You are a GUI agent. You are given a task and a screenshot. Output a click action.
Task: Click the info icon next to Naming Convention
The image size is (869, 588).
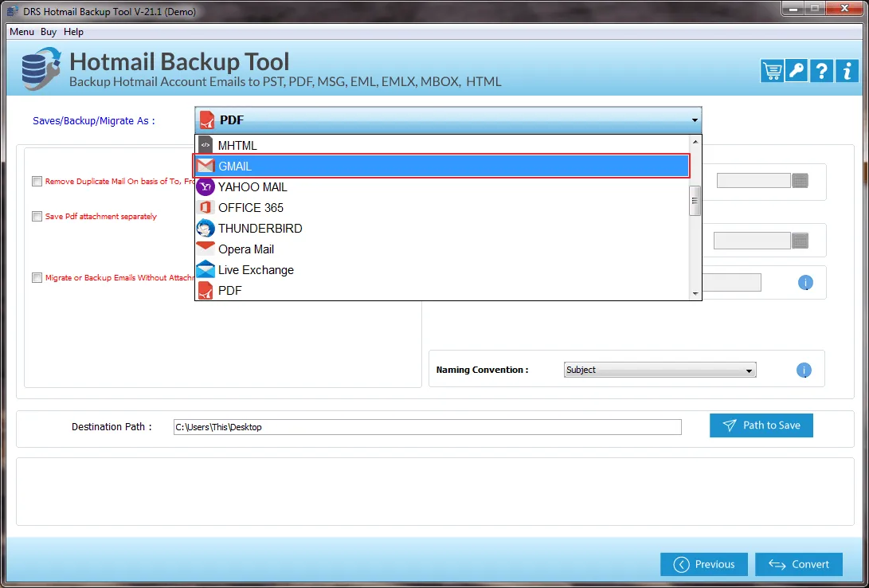coord(804,370)
